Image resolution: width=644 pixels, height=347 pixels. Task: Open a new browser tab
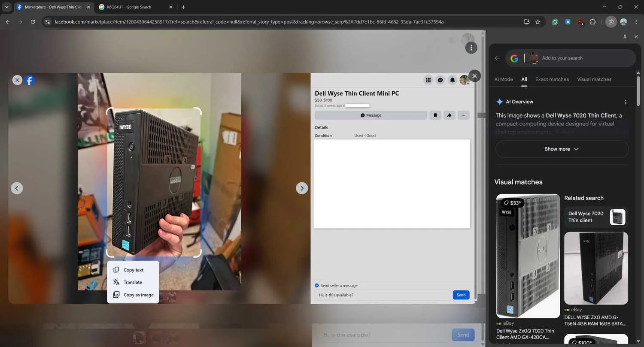183,7
